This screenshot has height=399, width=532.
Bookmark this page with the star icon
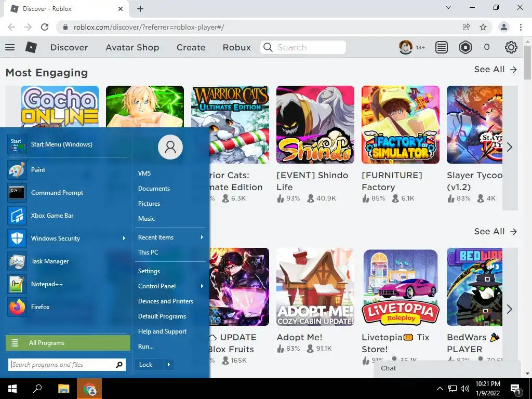483,27
